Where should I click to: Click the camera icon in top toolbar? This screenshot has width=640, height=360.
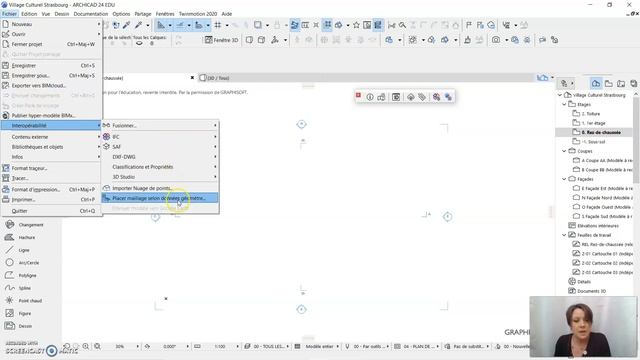[x=496, y=40]
